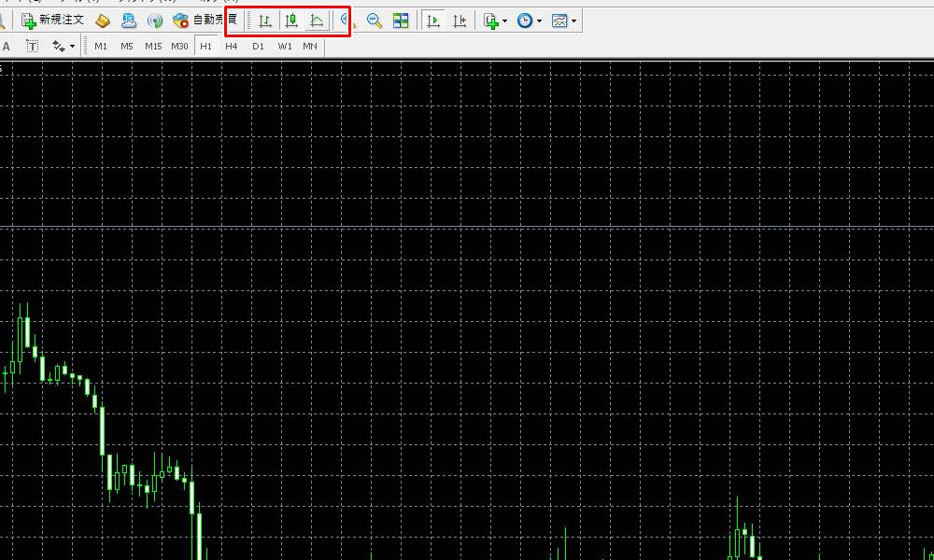Select the M1 timeframe
This screenshot has width=934, height=560.
click(x=101, y=46)
